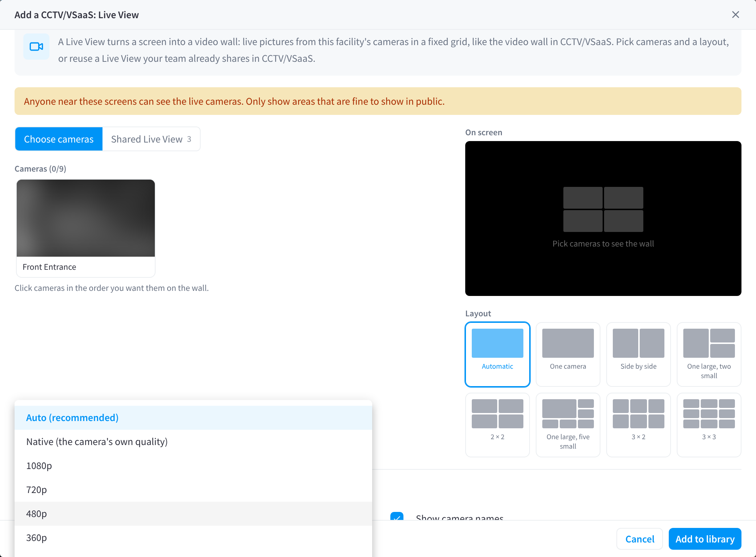Select the 3 × 2 grid layout
The height and width of the screenshot is (557, 756).
pyautogui.click(x=639, y=425)
